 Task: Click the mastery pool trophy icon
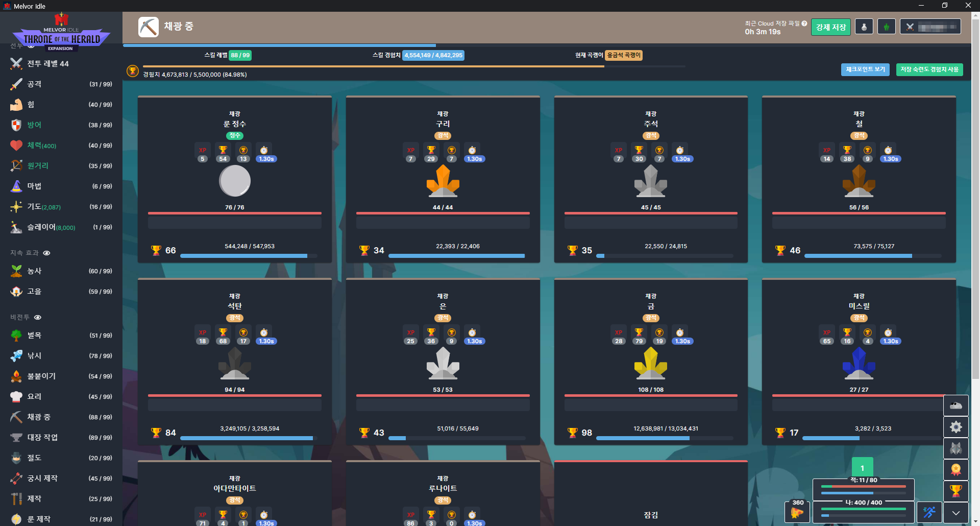133,71
